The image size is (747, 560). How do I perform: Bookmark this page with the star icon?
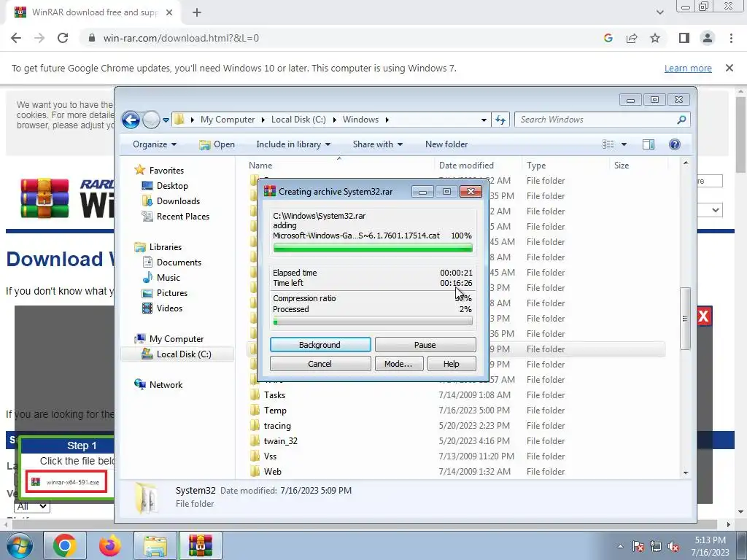pyautogui.click(x=655, y=38)
